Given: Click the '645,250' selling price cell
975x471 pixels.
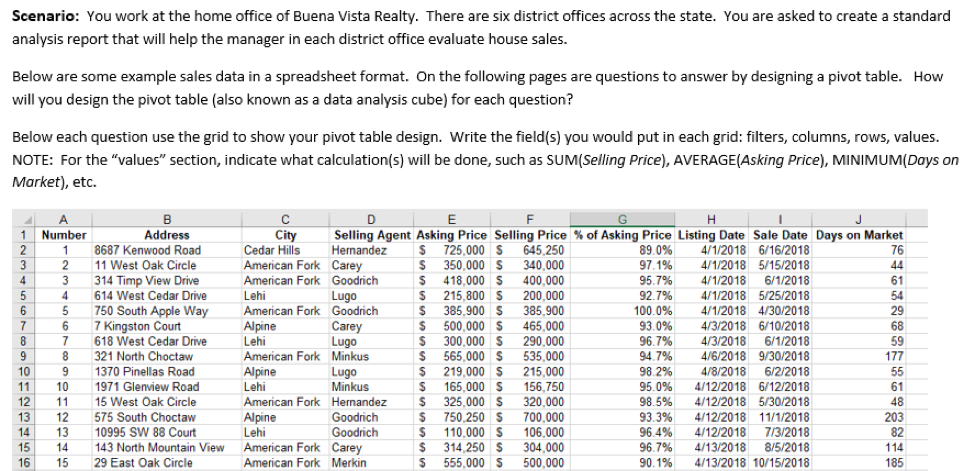Looking at the screenshot, I should (530, 250).
